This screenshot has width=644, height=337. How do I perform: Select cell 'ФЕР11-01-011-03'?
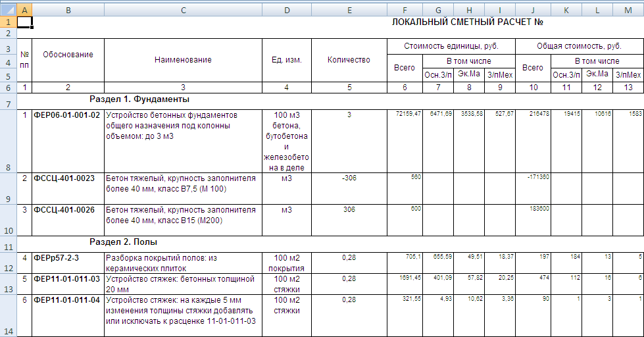pos(68,284)
